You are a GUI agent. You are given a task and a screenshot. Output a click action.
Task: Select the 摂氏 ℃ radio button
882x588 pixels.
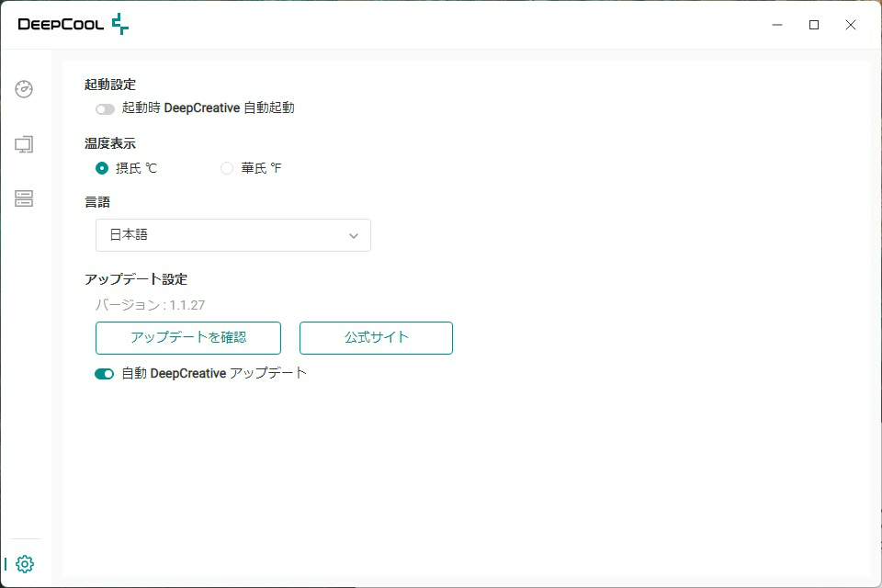point(102,168)
